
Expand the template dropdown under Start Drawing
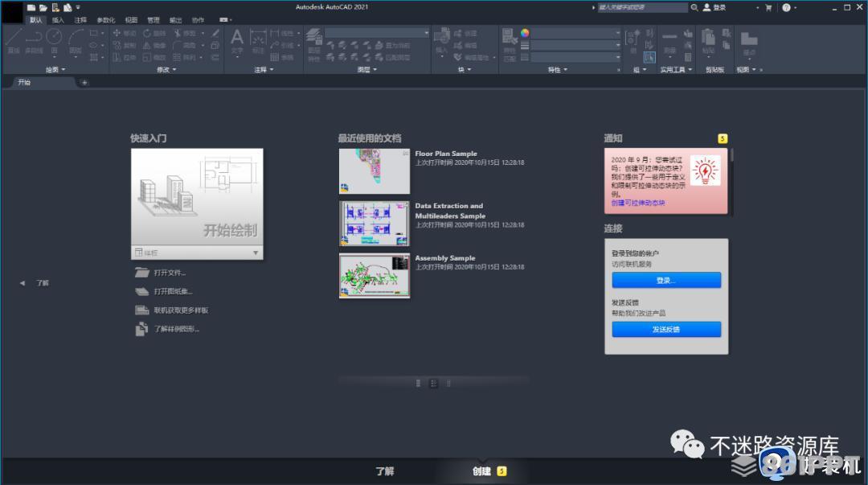click(x=256, y=253)
